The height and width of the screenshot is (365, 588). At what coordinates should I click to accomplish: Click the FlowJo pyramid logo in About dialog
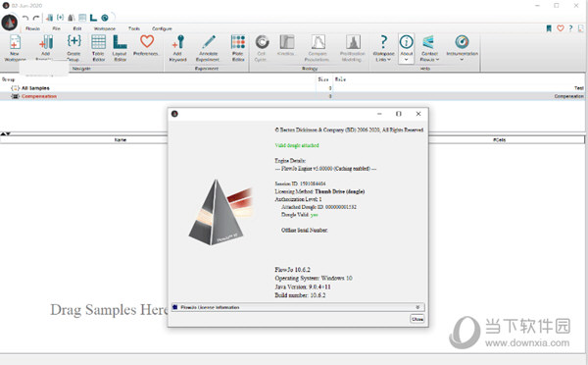point(220,212)
